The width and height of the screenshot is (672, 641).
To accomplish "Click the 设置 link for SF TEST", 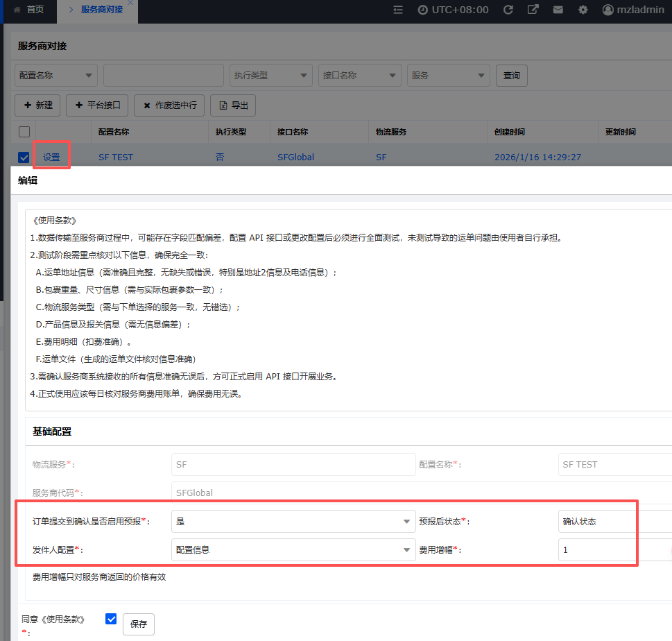I will click(x=51, y=157).
